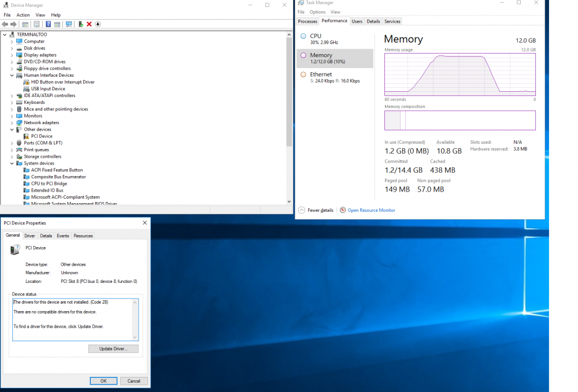The image size is (578, 392).
Task: Expand the Ports (COM & LPT) category
Action: [12, 143]
